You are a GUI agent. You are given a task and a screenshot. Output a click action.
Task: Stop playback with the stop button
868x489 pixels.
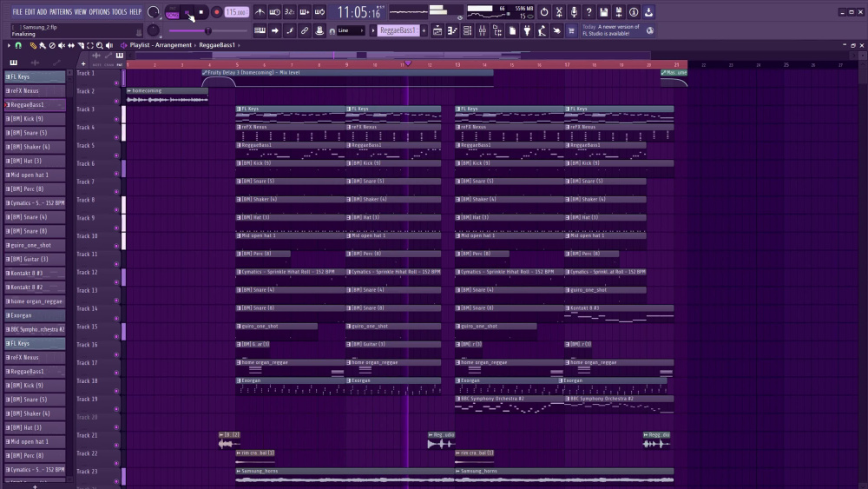201,12
